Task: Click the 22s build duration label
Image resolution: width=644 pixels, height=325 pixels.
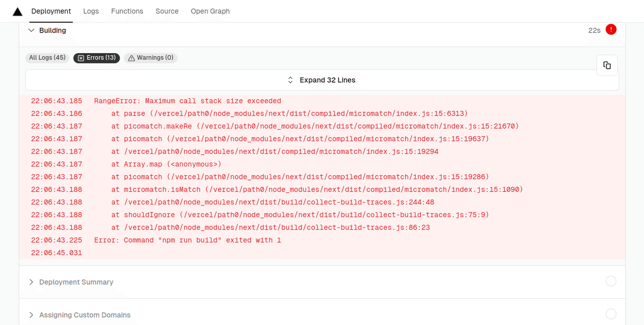Action: point(594,31)
